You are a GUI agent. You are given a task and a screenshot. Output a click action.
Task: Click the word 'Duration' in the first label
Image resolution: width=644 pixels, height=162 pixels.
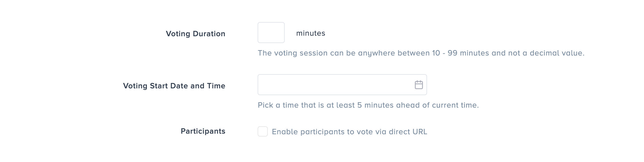(x=209, y=34)
